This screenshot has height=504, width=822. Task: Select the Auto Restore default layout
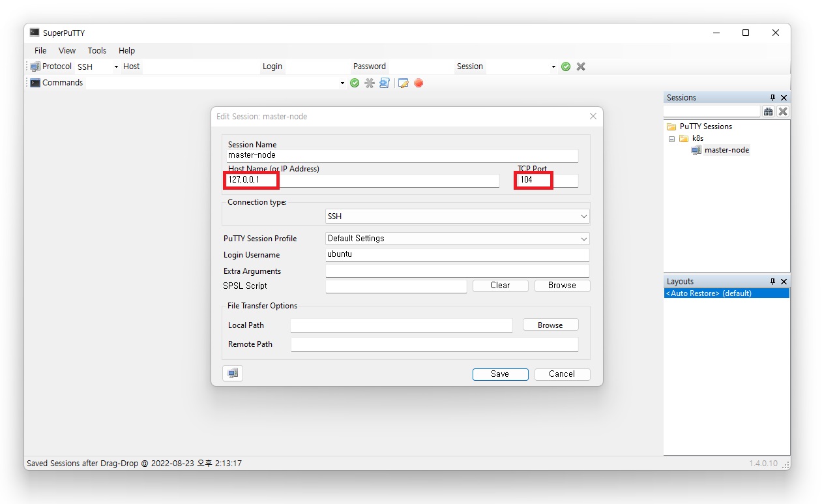tap(727, 293)
